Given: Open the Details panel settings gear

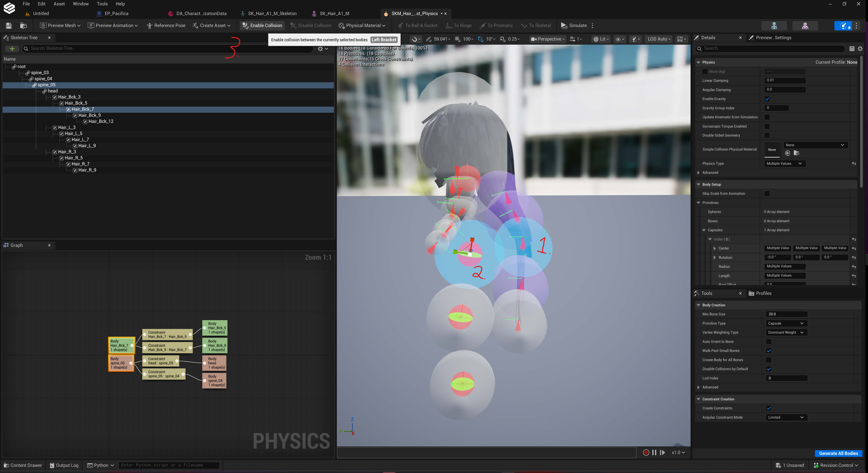Looking at the screenshot, I should (860, 49).
